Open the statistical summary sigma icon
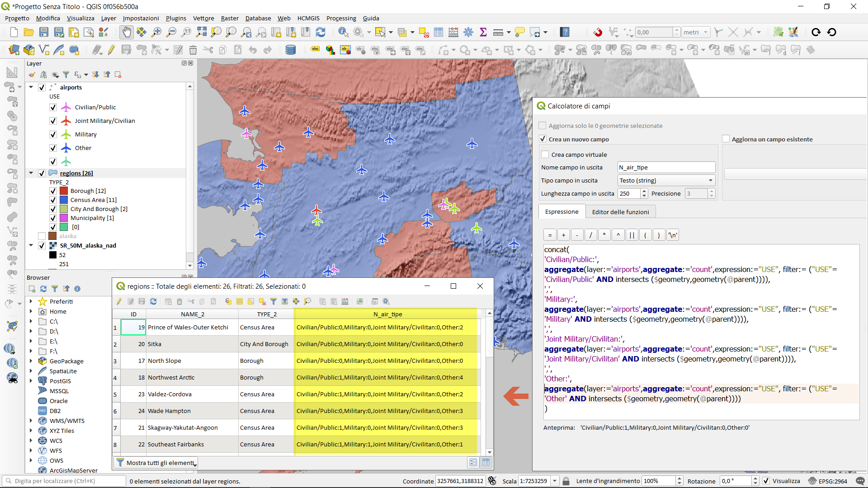The image size is (868, 488). 483,32
